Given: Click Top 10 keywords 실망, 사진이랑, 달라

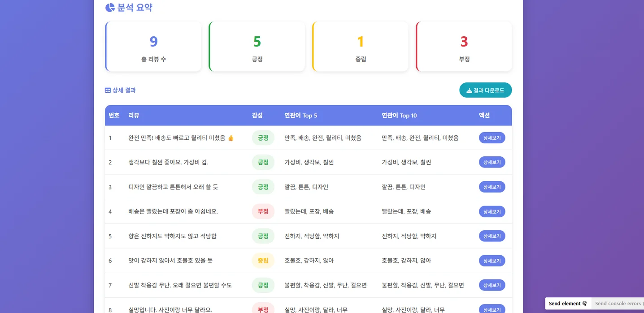Looking at the screenshot, I should tap(413, 309).
